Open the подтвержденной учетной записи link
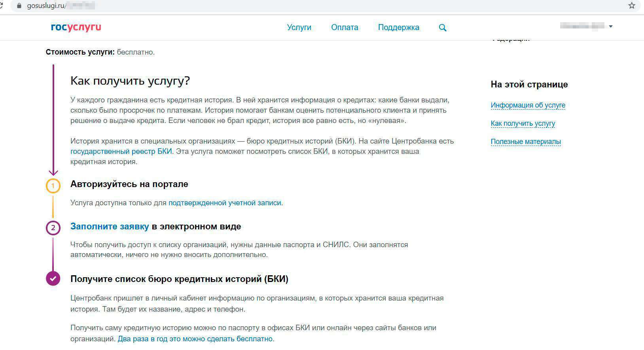This screenshot has width=644, height=350. tap(225, 203)
